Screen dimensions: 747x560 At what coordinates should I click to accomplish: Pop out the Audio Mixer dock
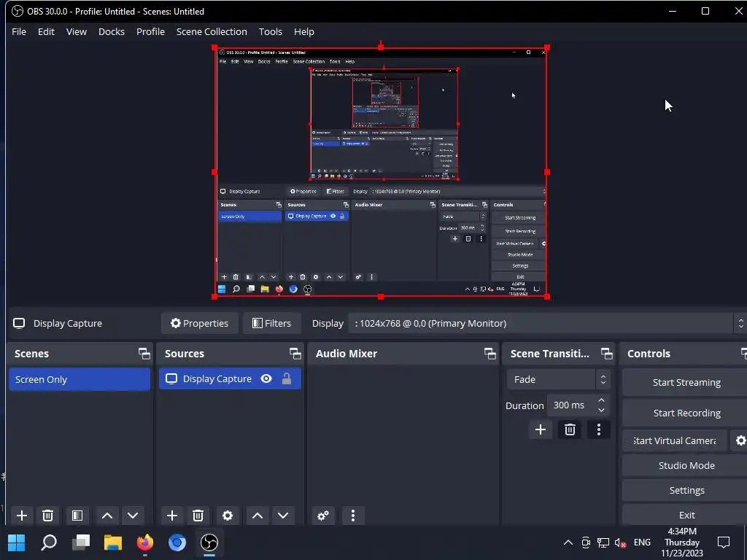point(489,354)
